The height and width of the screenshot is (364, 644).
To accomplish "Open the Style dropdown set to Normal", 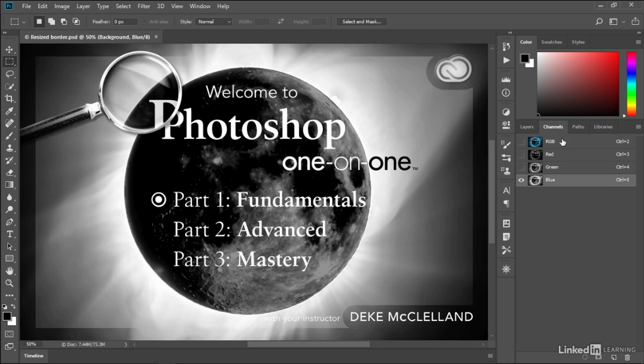I will (x=214, y=22).
